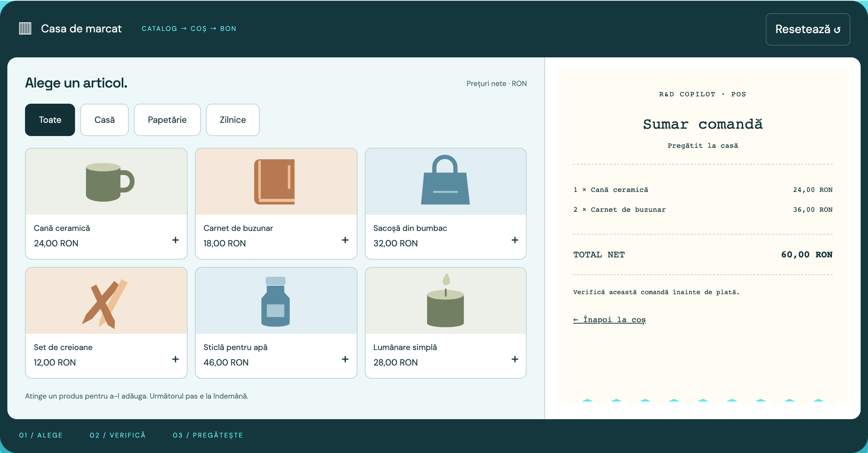Select the Toate category filter
Screen dimensions: 868x453
(x=50, y=120)
